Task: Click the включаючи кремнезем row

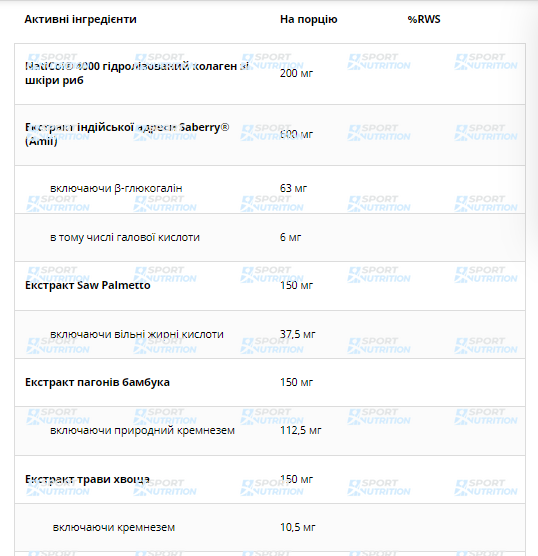Action: (x=270, y=528)
